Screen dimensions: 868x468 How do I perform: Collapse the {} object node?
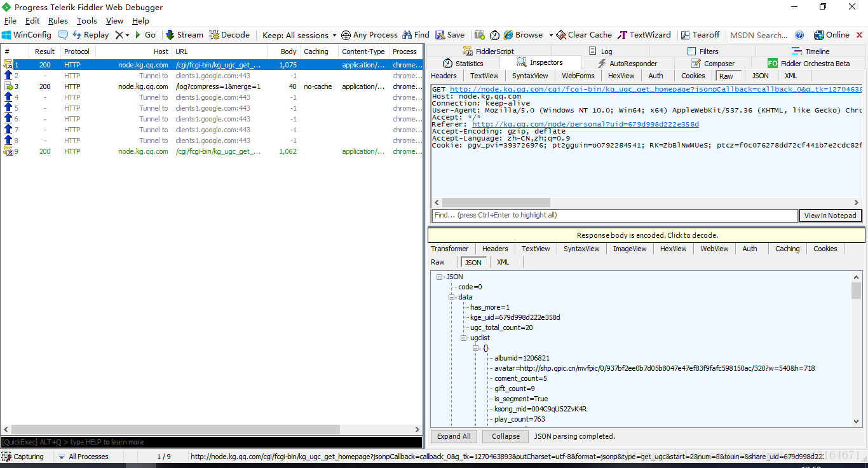(475, 348)
